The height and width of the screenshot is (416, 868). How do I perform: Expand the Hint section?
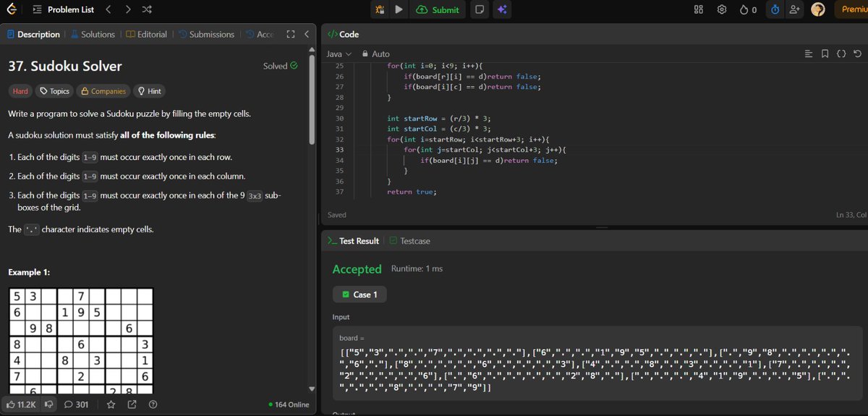pyautogui.click(x=149, y=91)
